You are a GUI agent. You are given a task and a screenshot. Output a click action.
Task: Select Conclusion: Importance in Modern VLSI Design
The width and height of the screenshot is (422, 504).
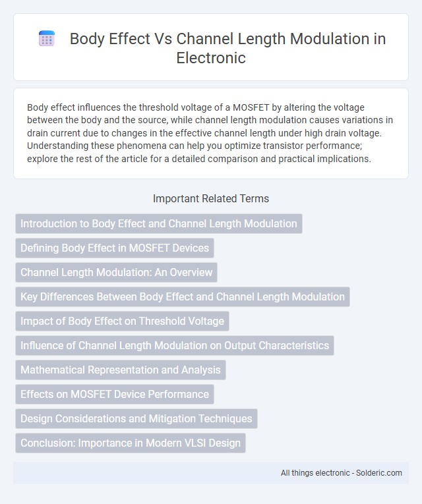131,443
